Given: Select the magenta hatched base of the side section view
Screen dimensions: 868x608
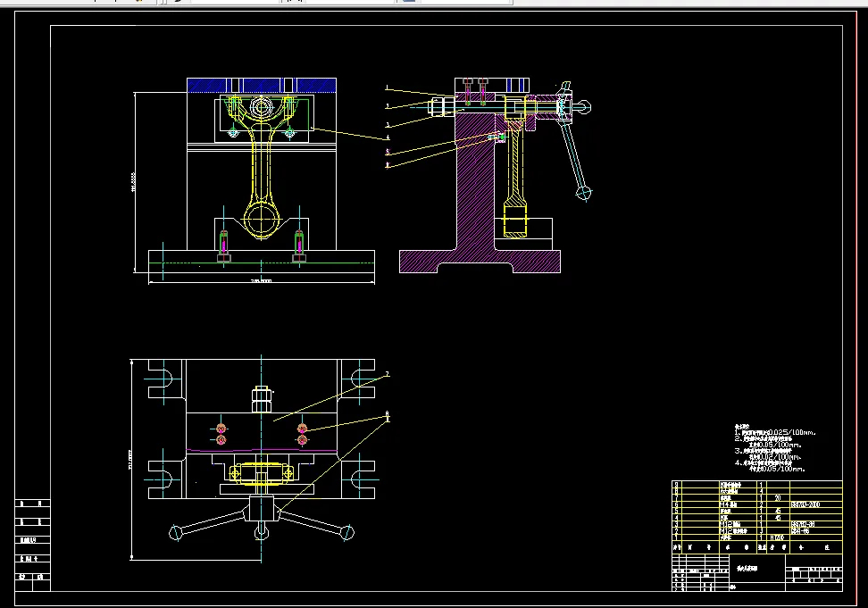Looking at the screenshot, I should click(480, 261).
